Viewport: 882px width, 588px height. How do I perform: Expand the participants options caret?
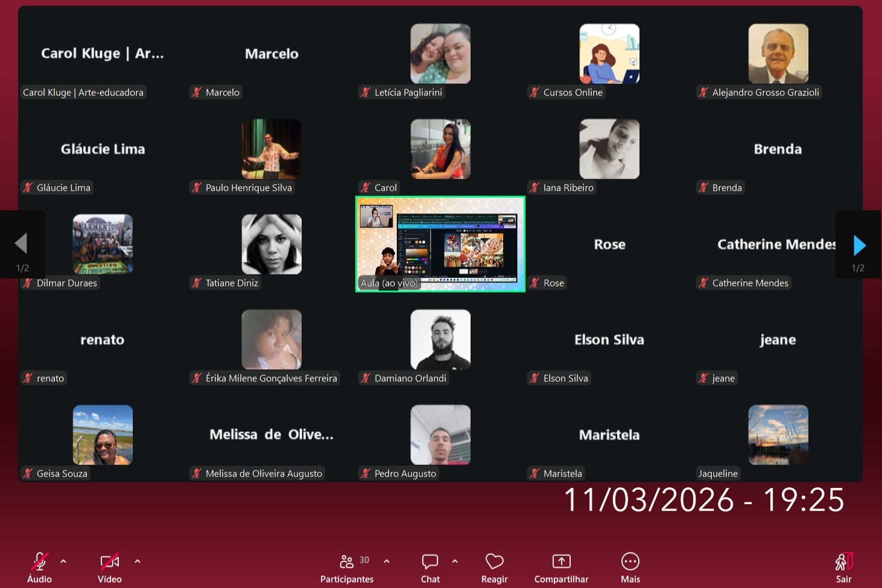[x=387, y=561]
